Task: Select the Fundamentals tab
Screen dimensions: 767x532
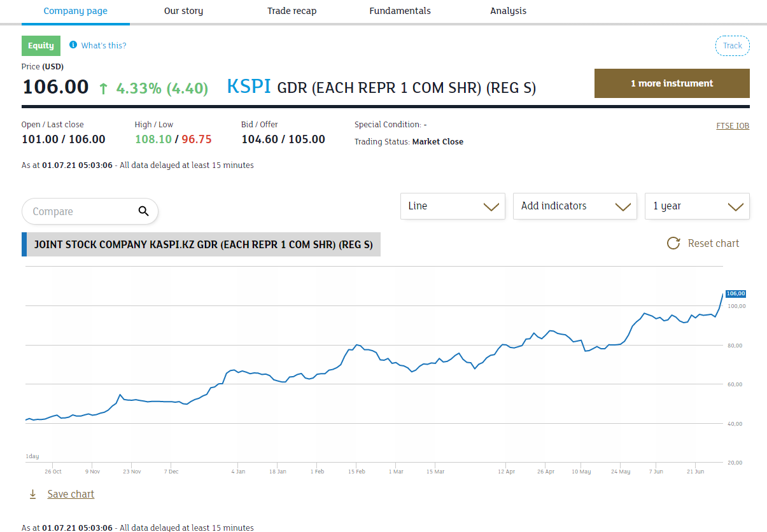Action: point(400,11)
